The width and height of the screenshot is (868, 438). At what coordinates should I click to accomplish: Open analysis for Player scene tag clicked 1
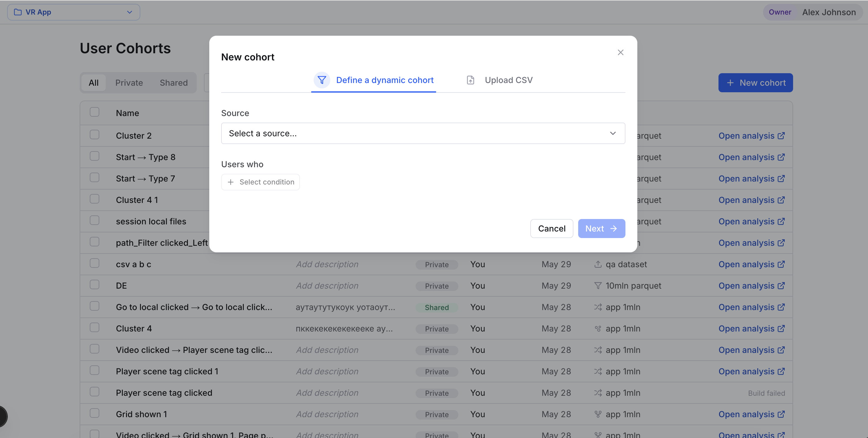click(x=752, y=371)
